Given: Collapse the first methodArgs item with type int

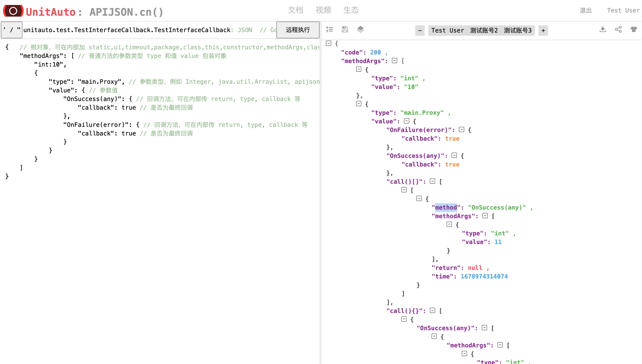Looking at the screenshot, I should (359, 69).
